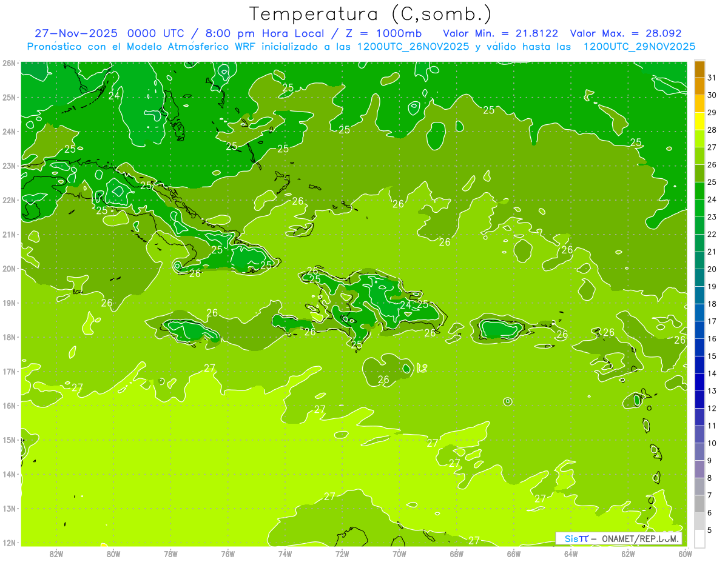The height and width of the screenshot is (562, 728).
Task: Click the latitude axis label '19N'
Action: [8, 303]
